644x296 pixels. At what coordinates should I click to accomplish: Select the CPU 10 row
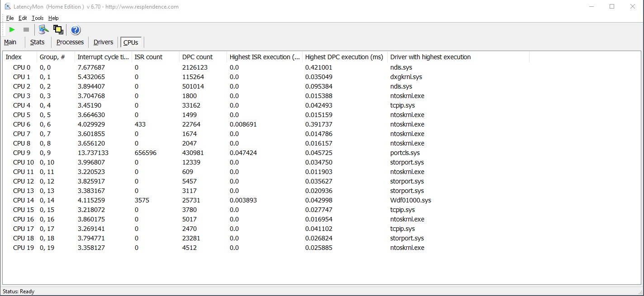click(x=266, y=162)
